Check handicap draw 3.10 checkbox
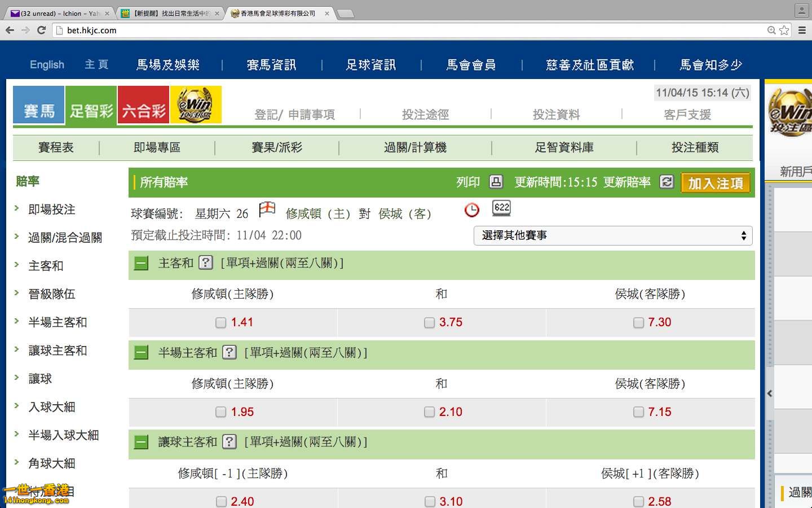 click(430, 501)
